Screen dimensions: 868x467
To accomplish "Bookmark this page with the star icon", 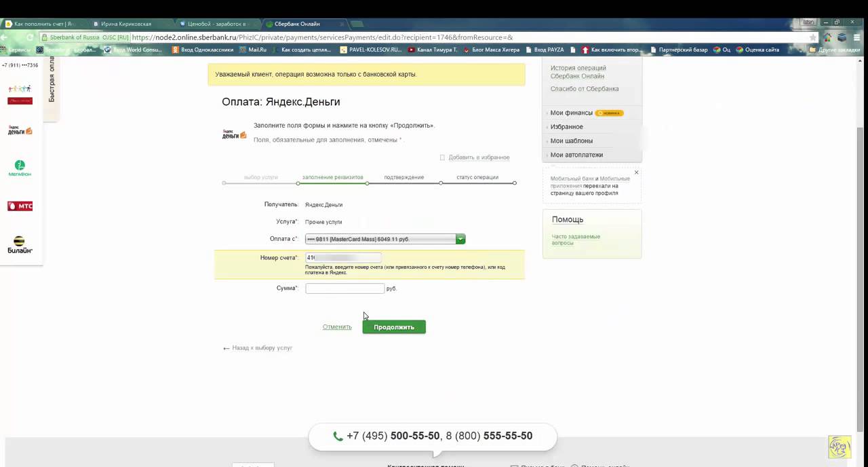I will point(813,37).
